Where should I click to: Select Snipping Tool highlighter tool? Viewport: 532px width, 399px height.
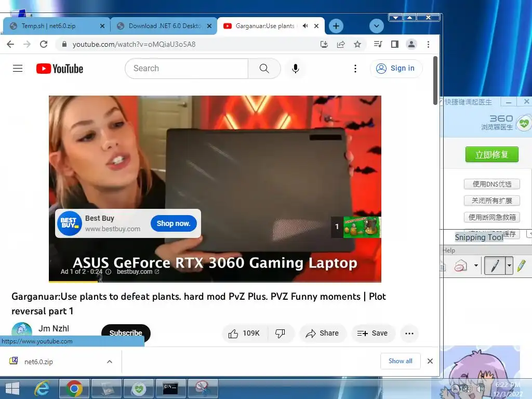(x=522, y=265)
